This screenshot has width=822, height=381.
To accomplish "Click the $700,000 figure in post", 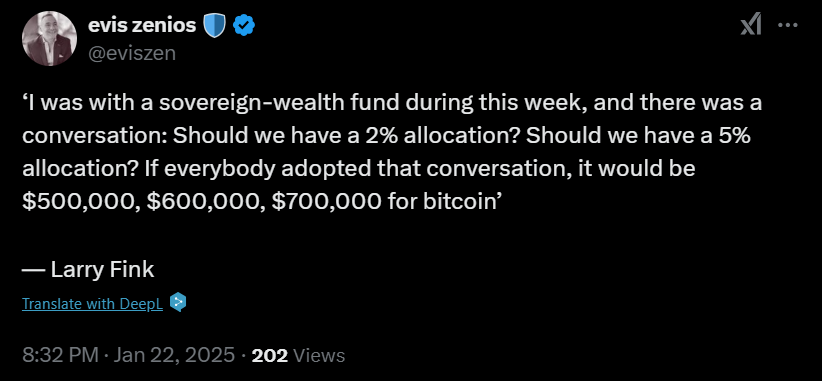I will [x=327, y=202].
